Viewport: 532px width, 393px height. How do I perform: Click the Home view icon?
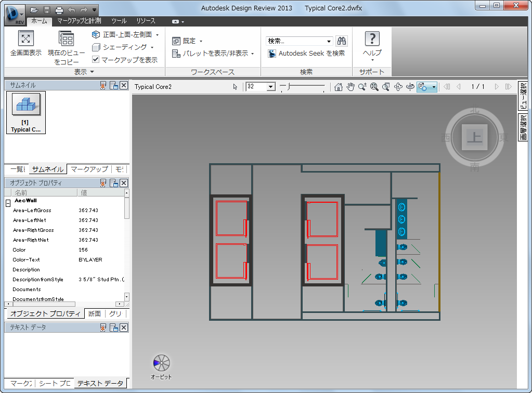pos(338,87)
